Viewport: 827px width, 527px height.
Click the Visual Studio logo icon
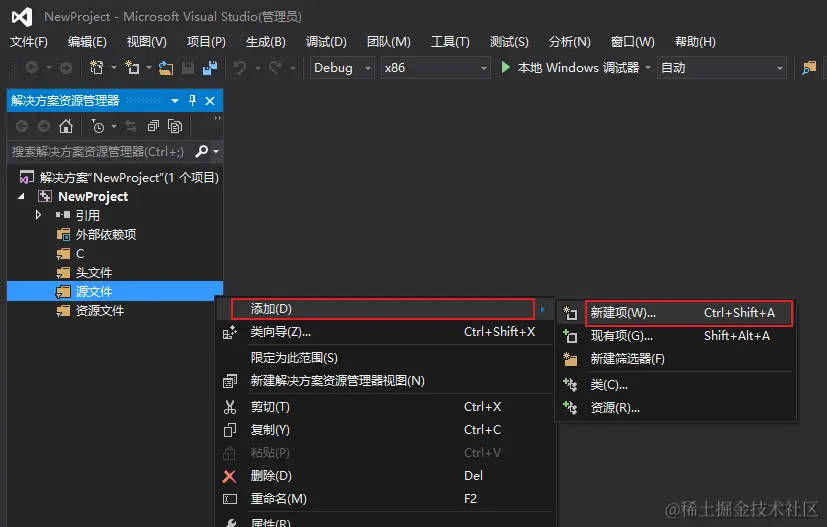coord(22,17)
